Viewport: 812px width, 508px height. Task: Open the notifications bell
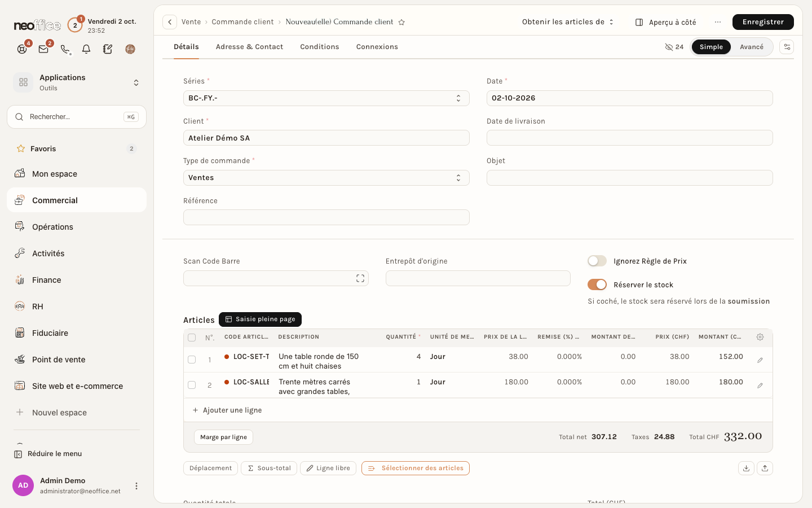click(x=86, y=49)
